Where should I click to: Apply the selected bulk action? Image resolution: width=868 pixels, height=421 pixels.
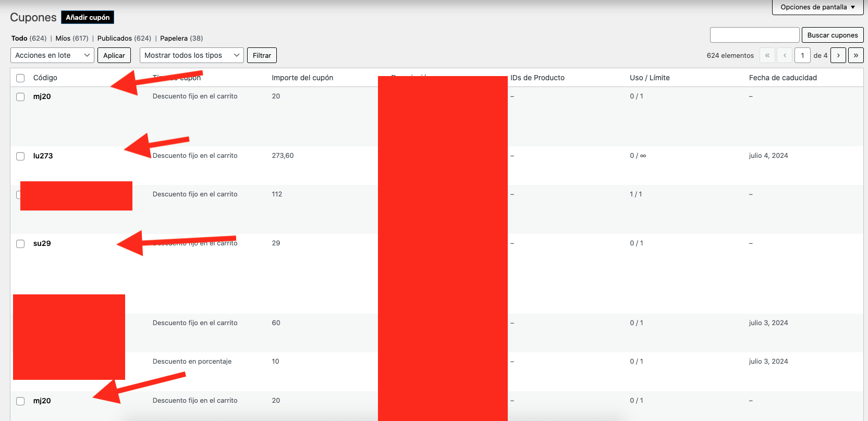(x=114, y=55)
